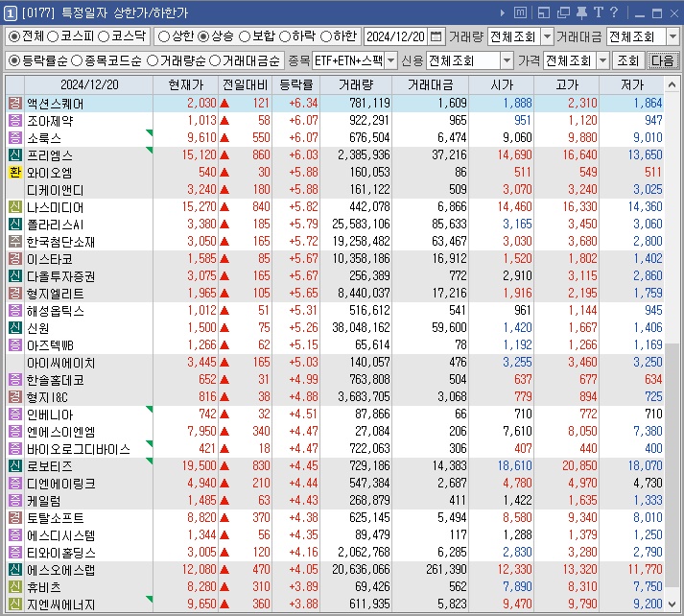Click the 조회 search button
The image size is (684, 616).
[x=627, y=60]
